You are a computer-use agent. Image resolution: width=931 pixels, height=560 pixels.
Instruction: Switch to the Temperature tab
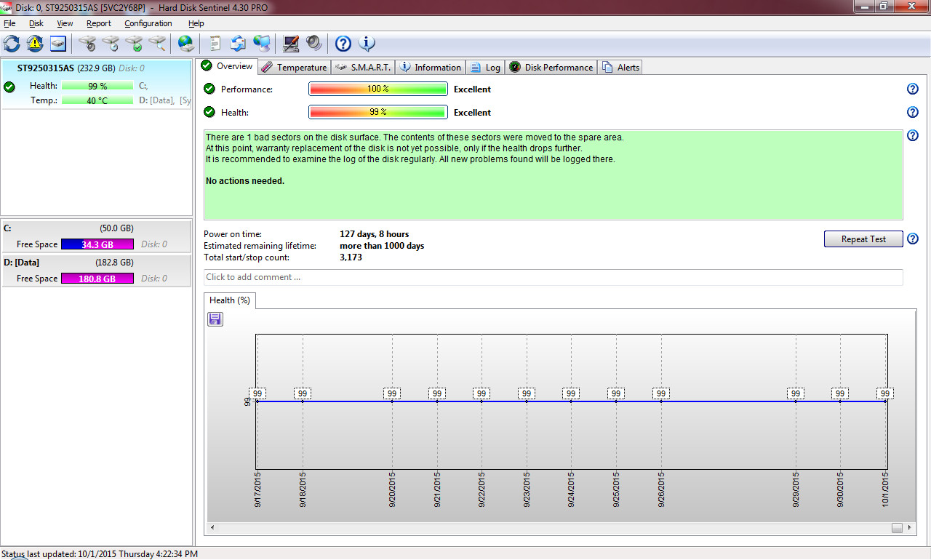tap(294, 68)
